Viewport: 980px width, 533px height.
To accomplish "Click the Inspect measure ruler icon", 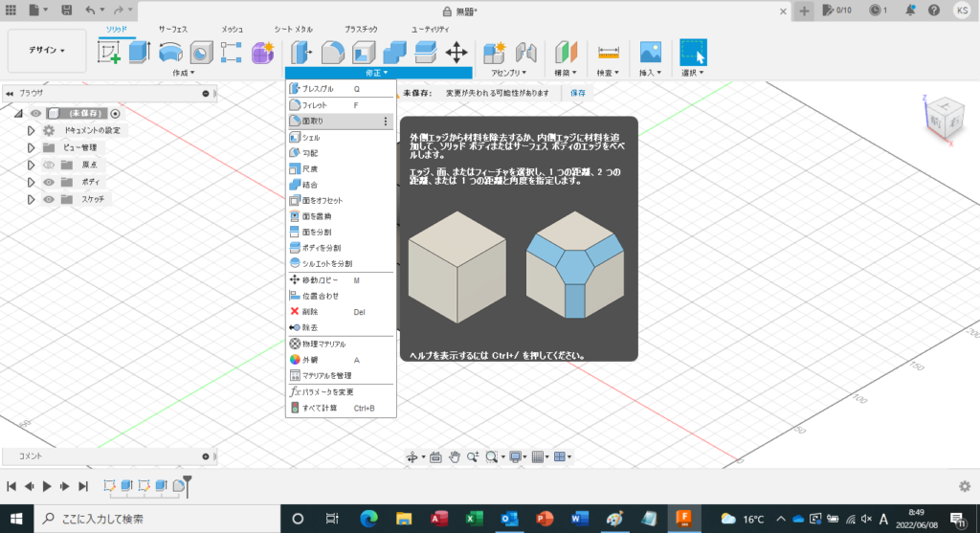I will (608, 53).
